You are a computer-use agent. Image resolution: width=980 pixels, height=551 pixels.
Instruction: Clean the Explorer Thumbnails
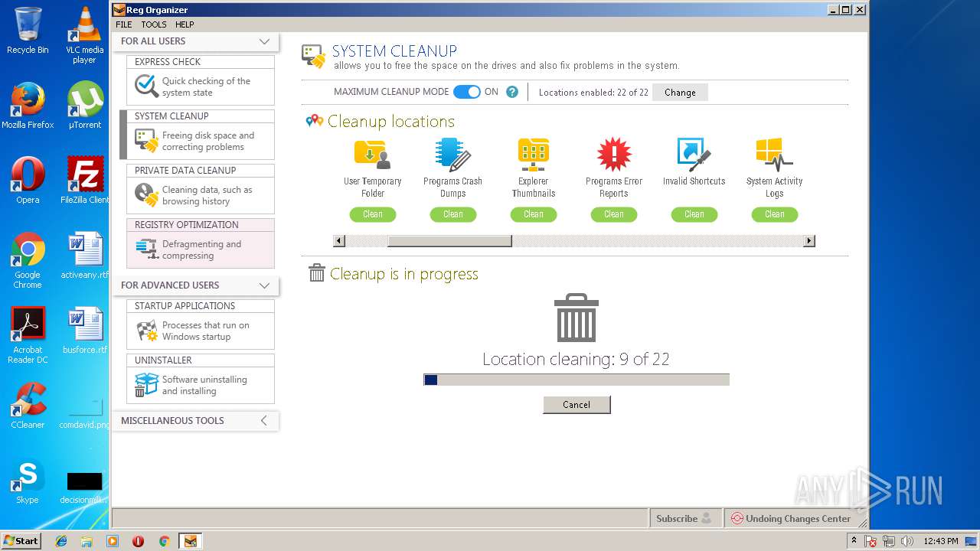point(534,214)
